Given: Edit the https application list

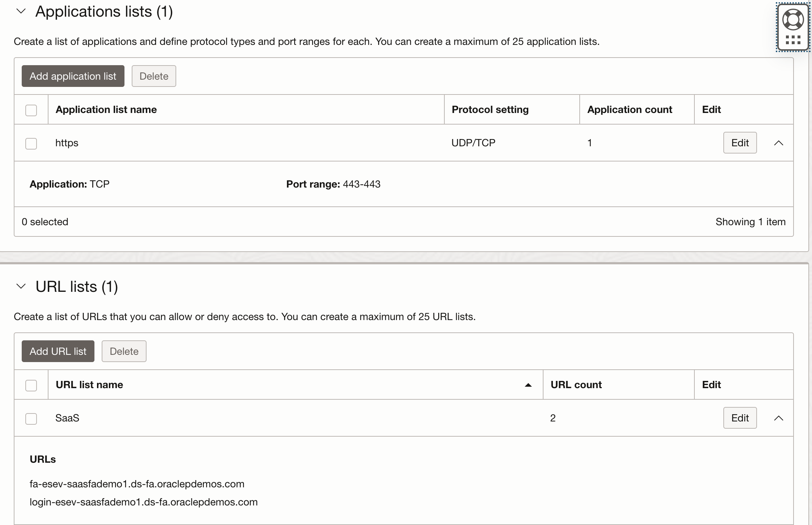Looking at the screenshot, I should coord(740,143).
